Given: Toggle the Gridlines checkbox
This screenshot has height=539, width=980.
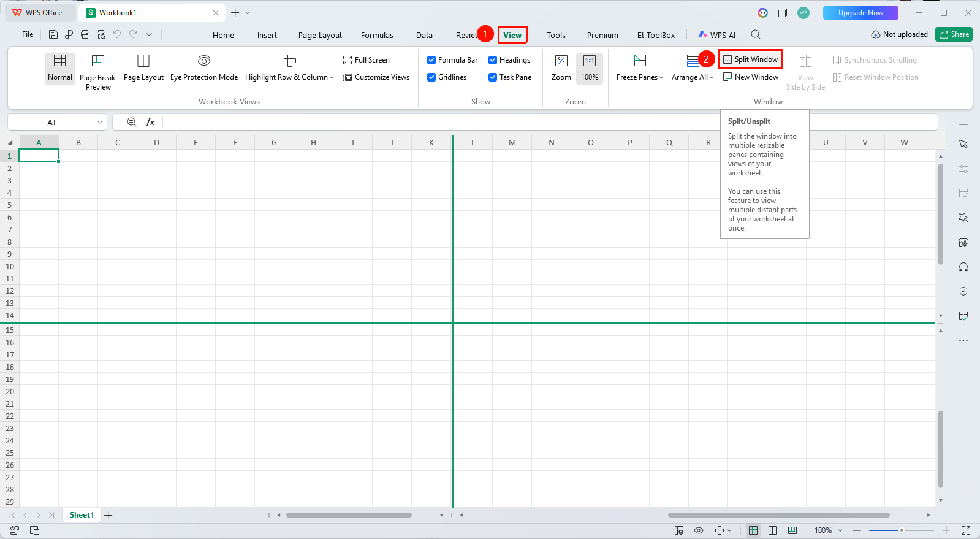Looking at the screenshot, I should click(431, 77).
